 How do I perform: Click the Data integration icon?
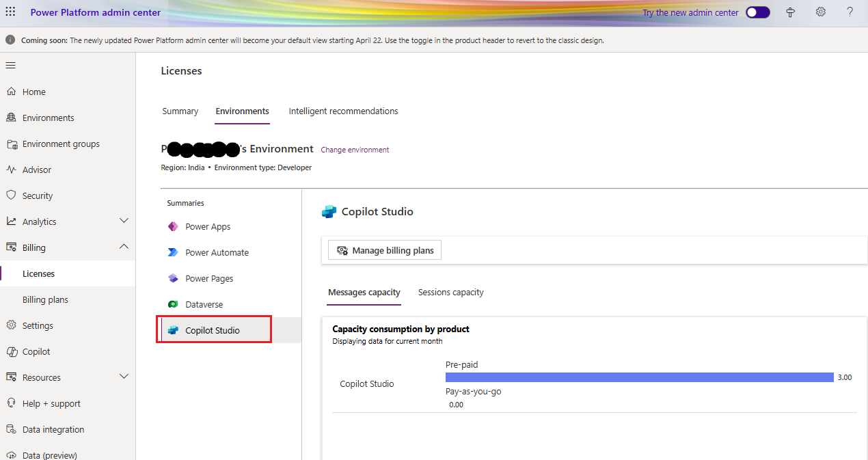pos(11,429)
